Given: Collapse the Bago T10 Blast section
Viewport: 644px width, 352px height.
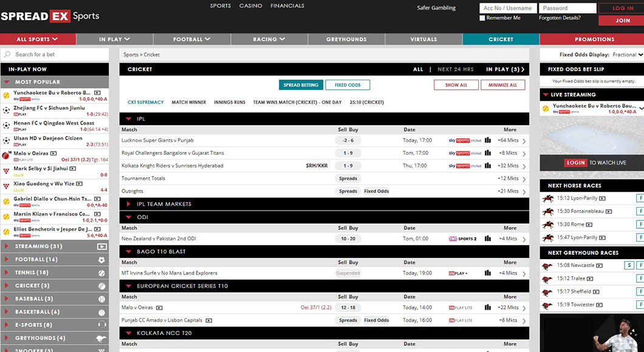Looking at the screenshot, I should pyautogui.click(x=129, y=251).
